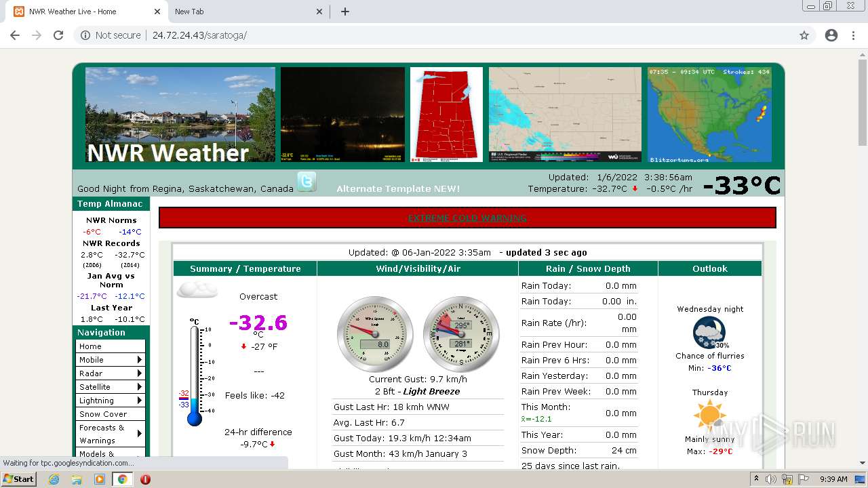Image resolution: width=868 pixels, height=488 pixels.
Task: Click the wind speed gauge
Action: 375,334
